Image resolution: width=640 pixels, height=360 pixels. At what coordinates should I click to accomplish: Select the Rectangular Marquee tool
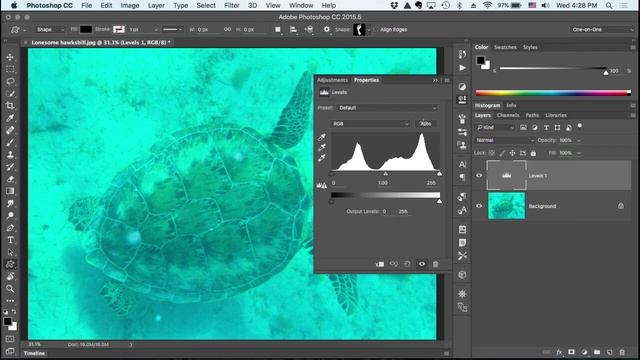[10, 69]
